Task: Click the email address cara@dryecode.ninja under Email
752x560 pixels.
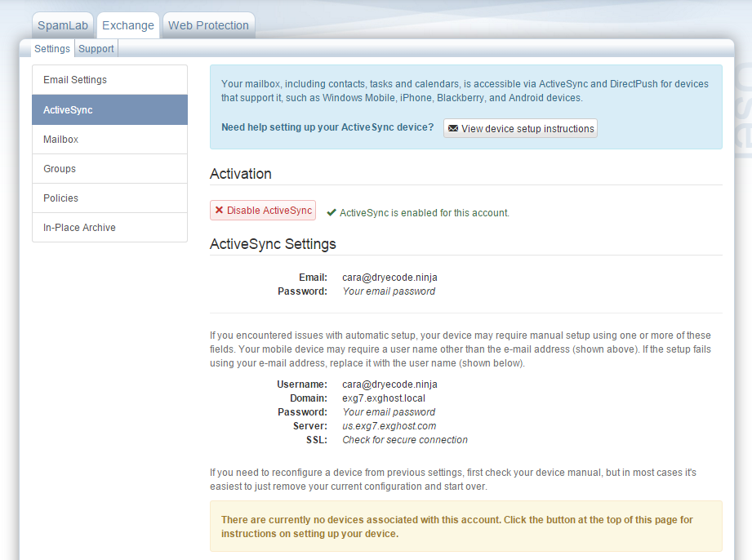Action: click(389, 278)
